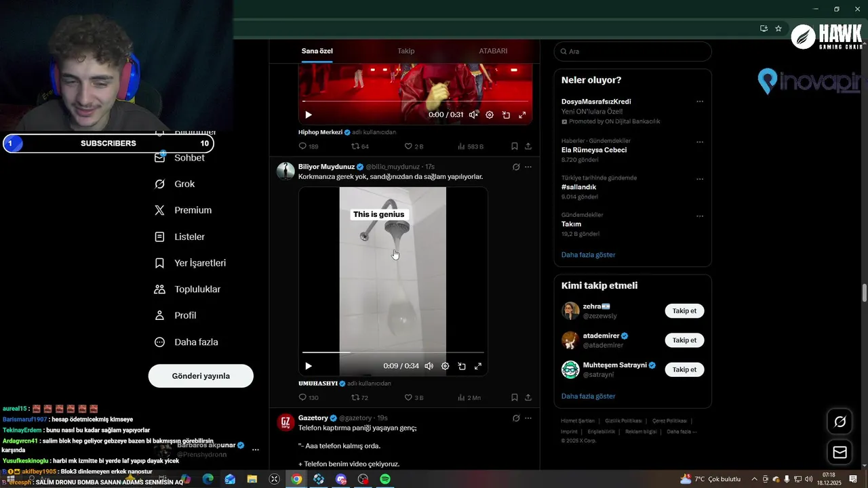Open the floating Grok button
Image resolution: width=868 pixels, height=488 pixels.
840,422
